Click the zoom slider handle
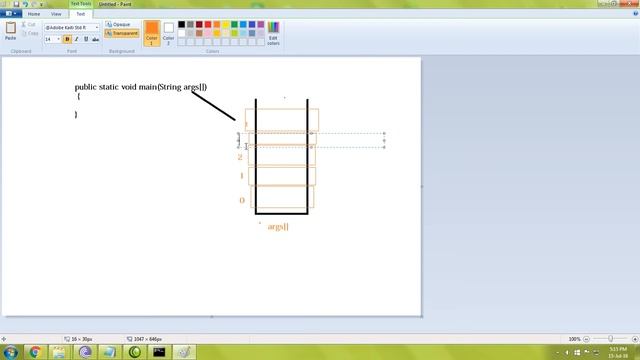The image size is (640, 360). tap(610, 339)
